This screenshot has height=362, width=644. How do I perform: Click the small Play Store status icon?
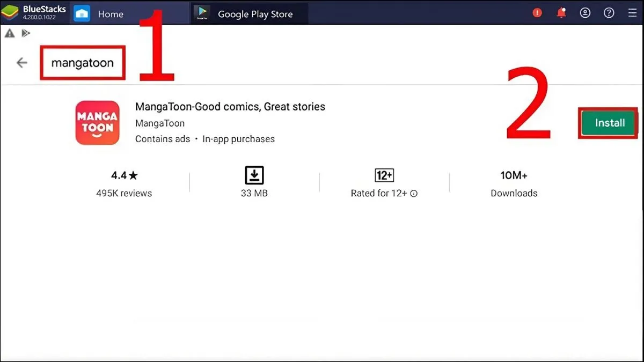25,33
